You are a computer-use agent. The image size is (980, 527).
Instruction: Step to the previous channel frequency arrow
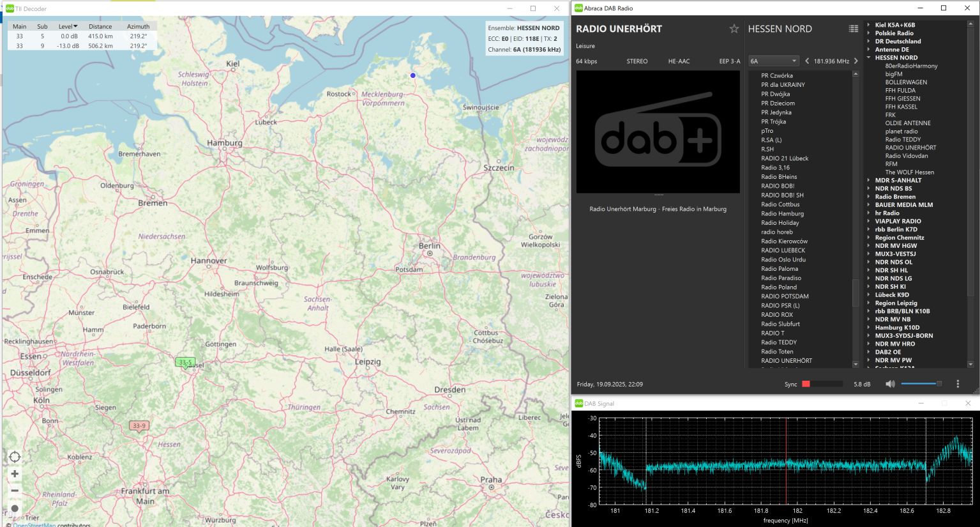click(x=807, y=61)
